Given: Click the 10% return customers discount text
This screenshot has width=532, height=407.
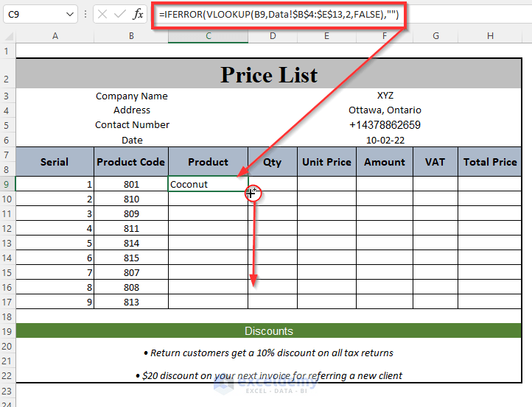Looking at the screenshot, I should pos(269,353).
